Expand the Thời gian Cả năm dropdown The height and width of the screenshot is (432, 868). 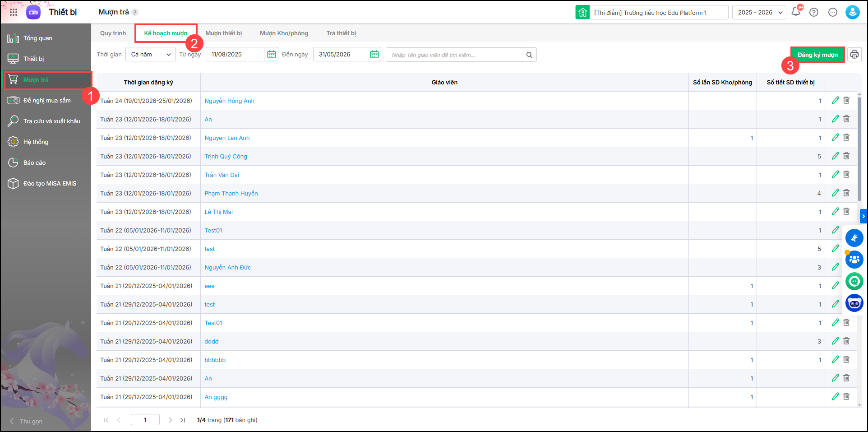coord(150,55)
